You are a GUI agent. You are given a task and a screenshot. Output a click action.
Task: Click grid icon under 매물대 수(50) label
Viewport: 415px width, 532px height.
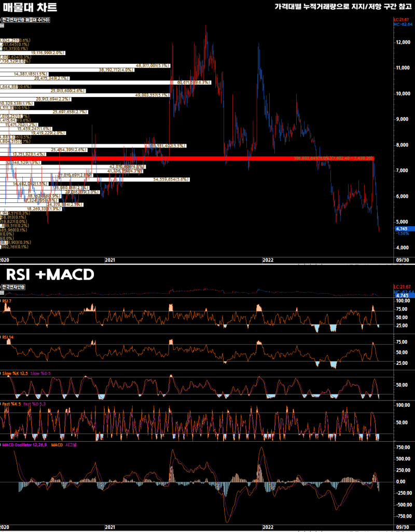[x=2, y=25]
